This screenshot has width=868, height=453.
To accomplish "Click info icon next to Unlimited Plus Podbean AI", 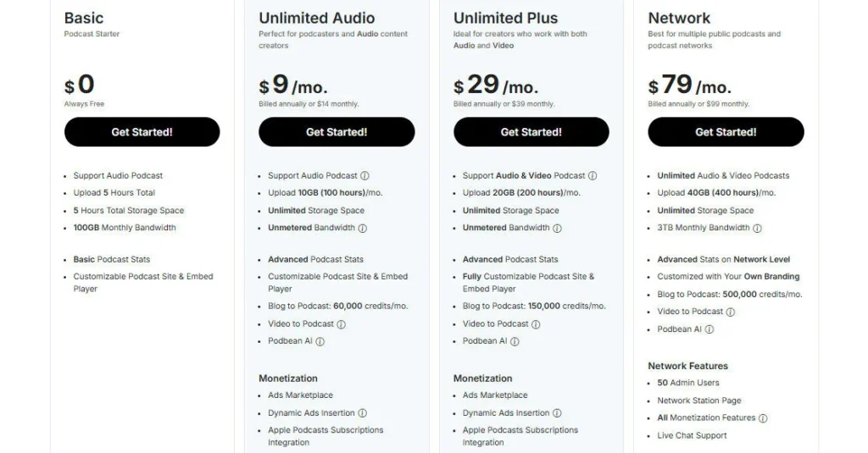I will pos(515,342).
